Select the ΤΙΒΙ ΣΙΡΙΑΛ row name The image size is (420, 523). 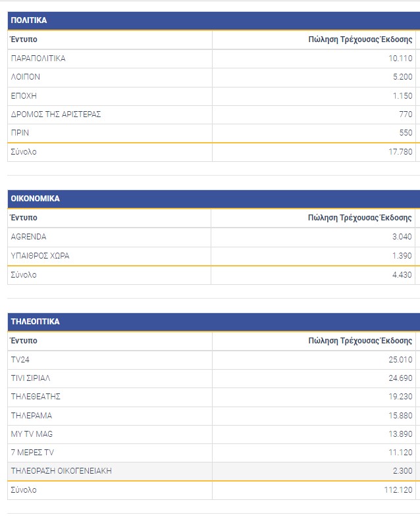coord(31,378)
